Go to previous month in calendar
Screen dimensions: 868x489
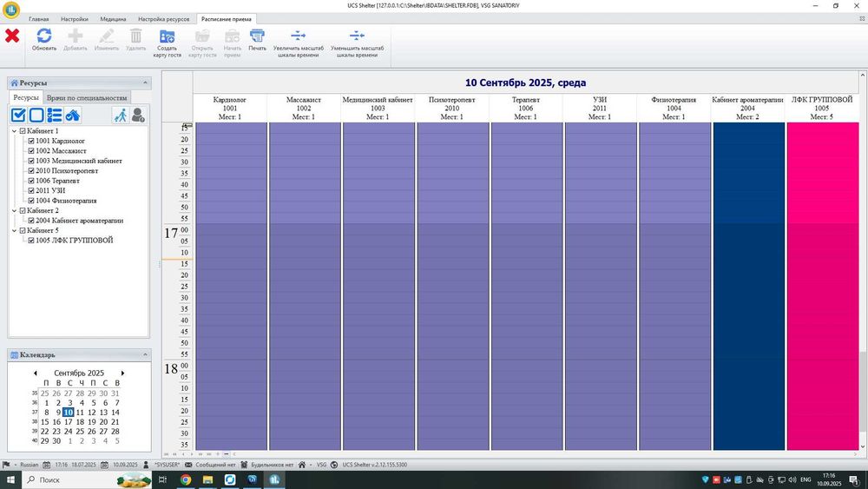[x=36, y=373]
